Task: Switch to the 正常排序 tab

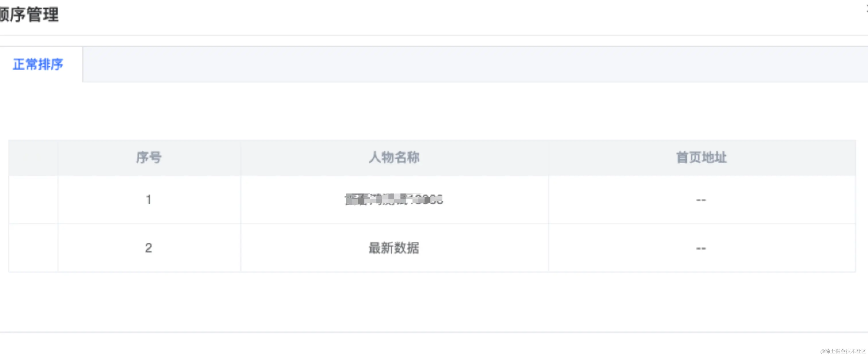Action: click(38, 64)
